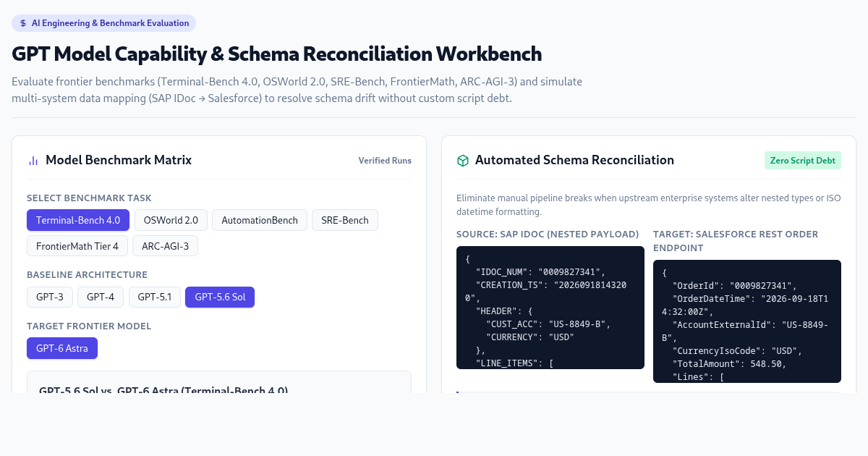Click the Salesforce target JSON code block
Image resolution: width=868 pixels, height=456 pixels.
click(x=747, y=321)
